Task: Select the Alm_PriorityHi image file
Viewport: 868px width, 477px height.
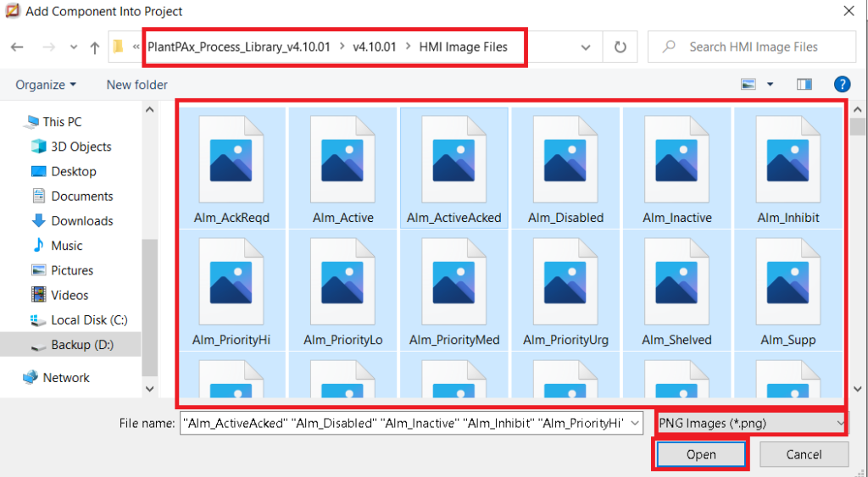Action: coord(231,291)
